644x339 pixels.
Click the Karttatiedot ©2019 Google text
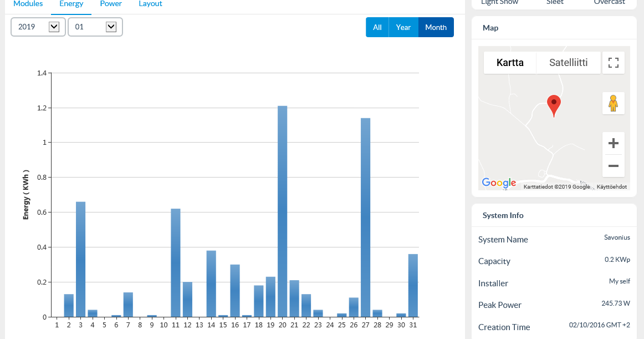point(556,187)
